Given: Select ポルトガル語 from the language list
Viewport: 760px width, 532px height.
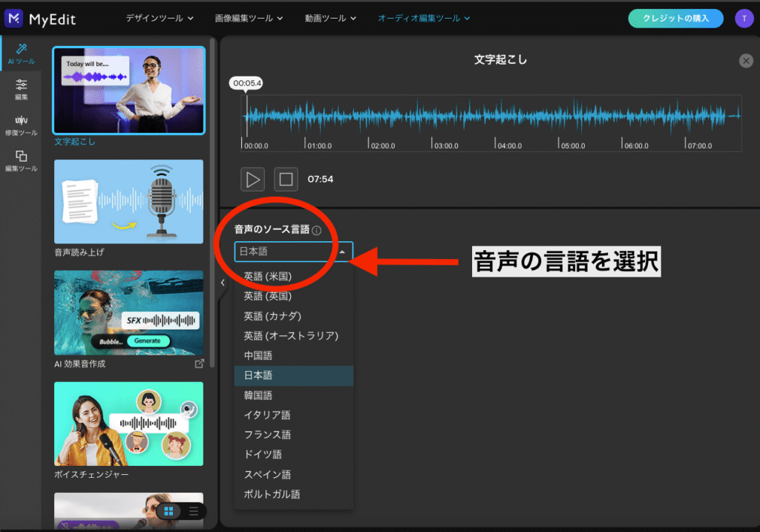Looking at the screenshot, I should click(294, 494).
